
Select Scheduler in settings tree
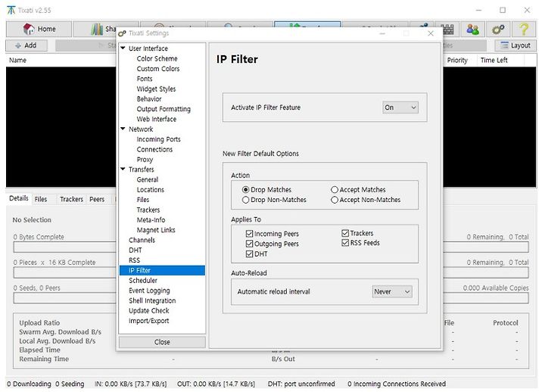(143, 280)
